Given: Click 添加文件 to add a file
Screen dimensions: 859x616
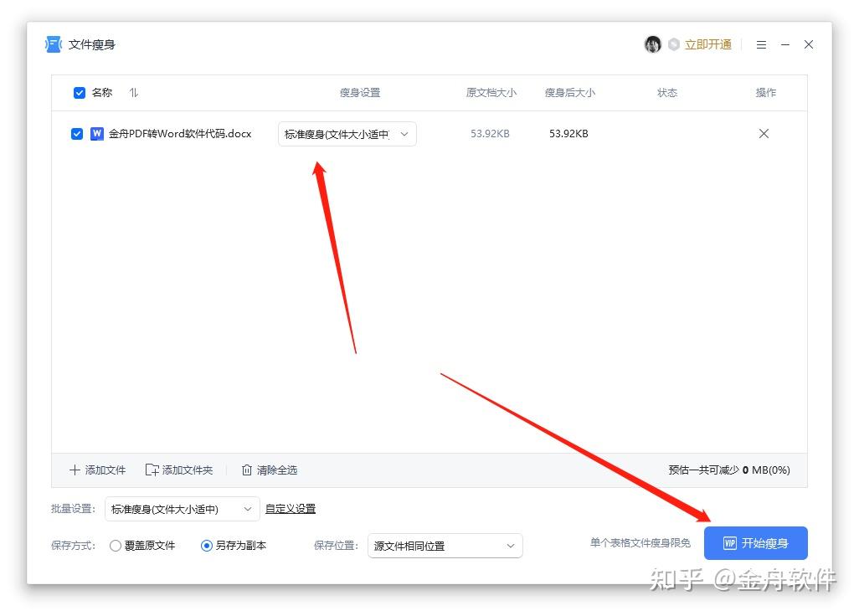Looking at the screenshot, I should (98, 470).
